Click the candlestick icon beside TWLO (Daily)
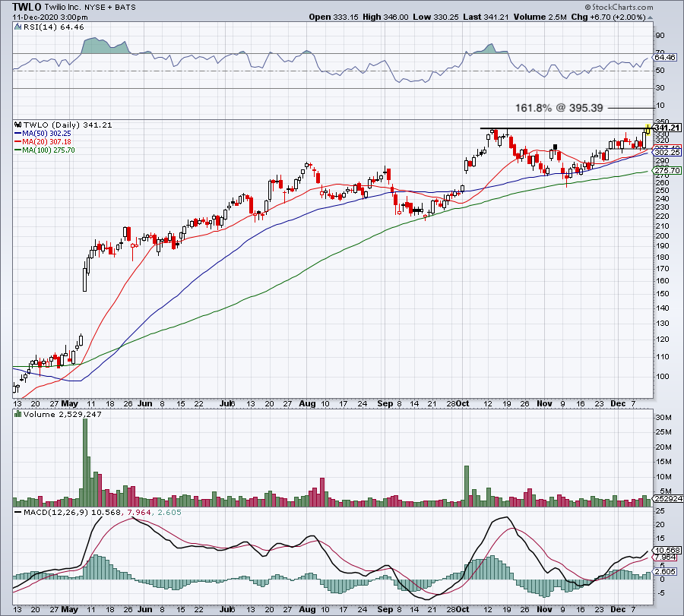684x616 pixels. [x=18, y=125]
